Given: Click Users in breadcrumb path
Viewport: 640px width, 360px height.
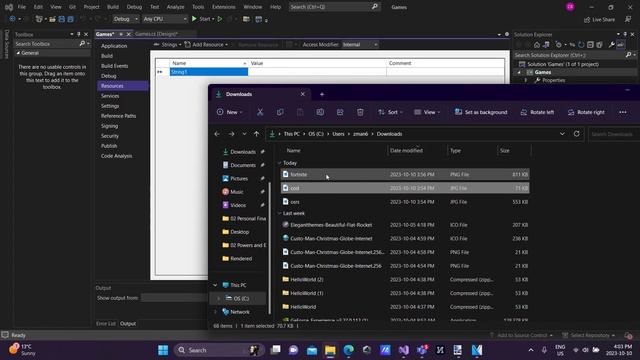Looking at the screenshot, I should tap(338, 134).
